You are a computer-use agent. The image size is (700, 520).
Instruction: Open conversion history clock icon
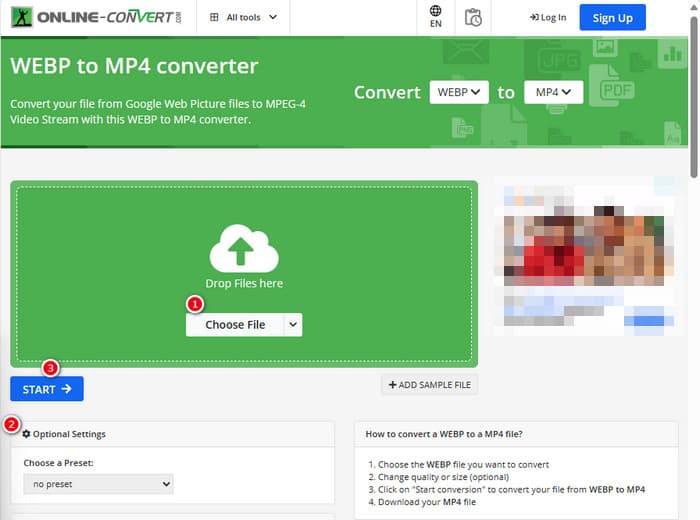pyautogui.click(x=473, y=17)
